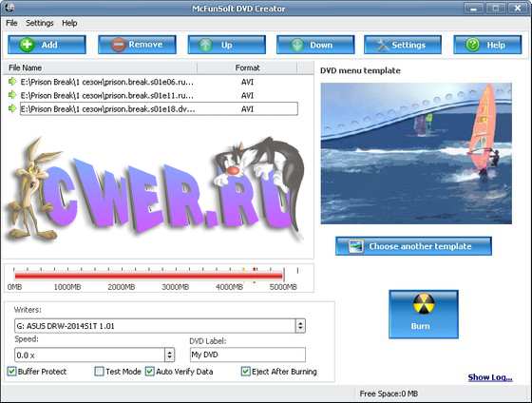This screenshot has height=403, width=532.
Task: Maximize the DVD Creator window
Action: coord(496,9)
